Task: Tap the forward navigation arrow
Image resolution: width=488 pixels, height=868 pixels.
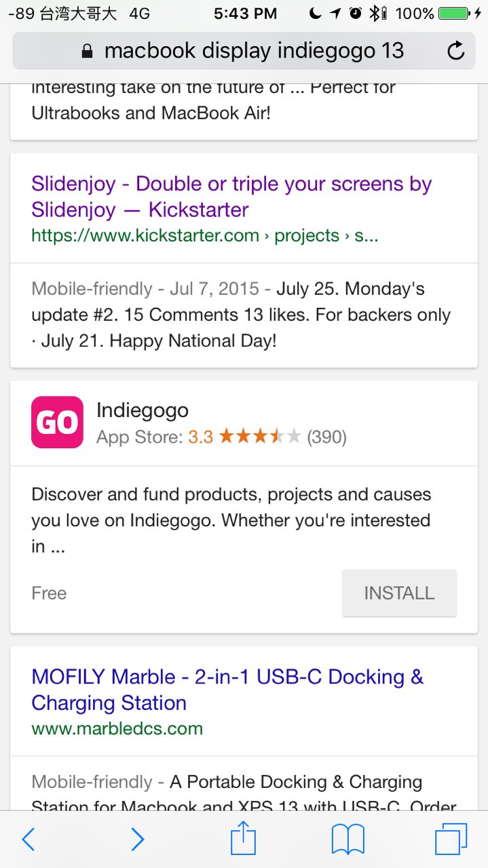Action: (x=137, y=840)
